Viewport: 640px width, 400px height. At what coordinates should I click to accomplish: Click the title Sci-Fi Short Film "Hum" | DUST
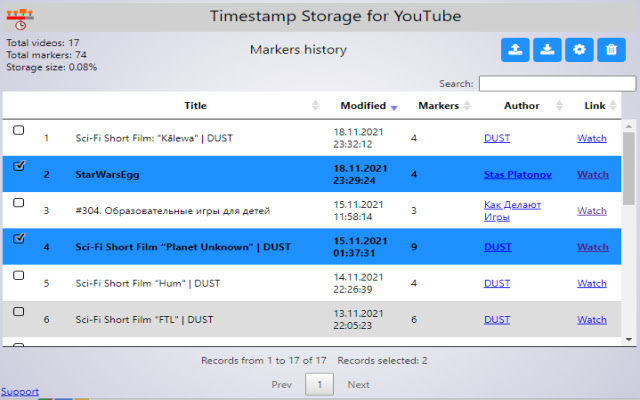(x=148, y=283)
